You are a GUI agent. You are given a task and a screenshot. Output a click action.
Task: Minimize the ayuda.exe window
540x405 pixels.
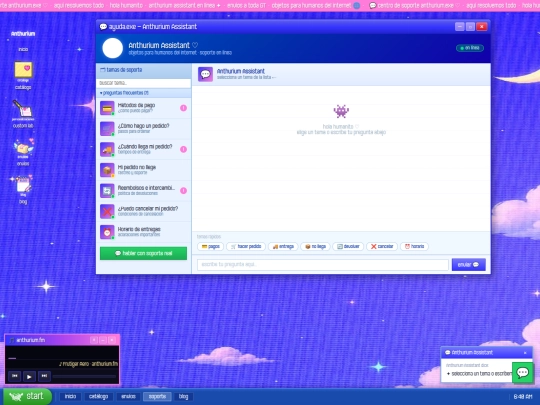(459, 27)
